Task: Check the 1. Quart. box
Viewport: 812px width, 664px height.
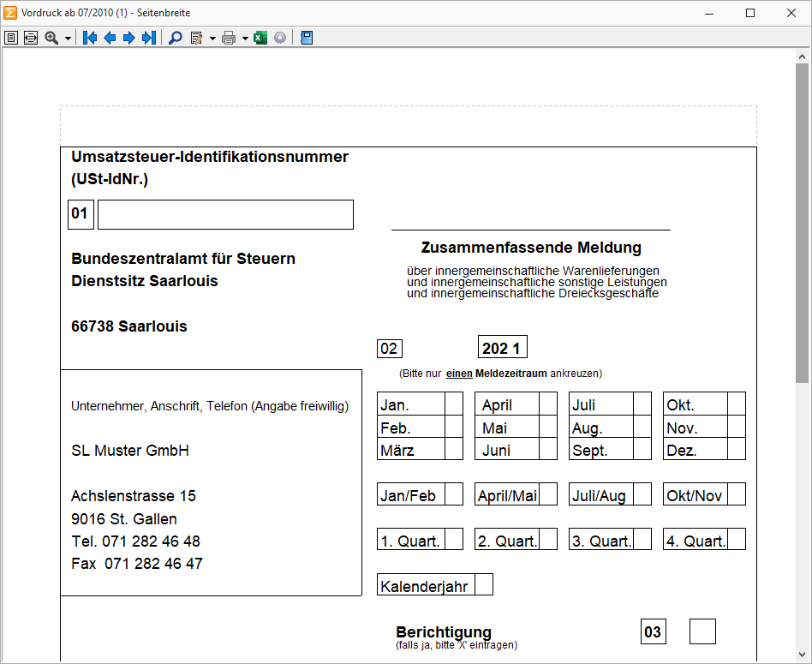Action: [x=454, y=539]
